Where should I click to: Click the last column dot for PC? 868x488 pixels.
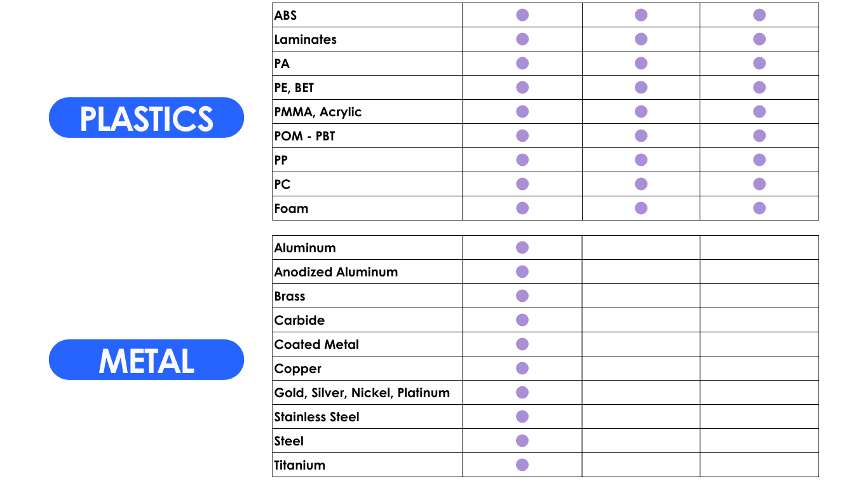click(x=759, y=184)
